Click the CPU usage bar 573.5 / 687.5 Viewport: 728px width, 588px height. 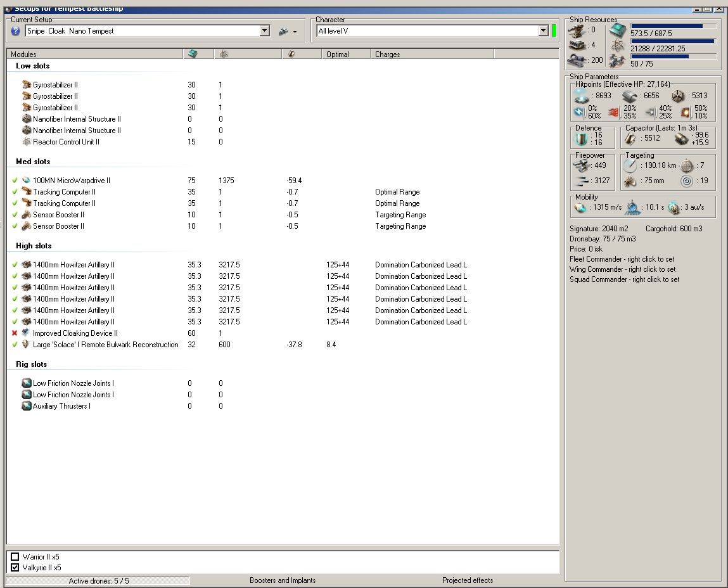(674, 26)
